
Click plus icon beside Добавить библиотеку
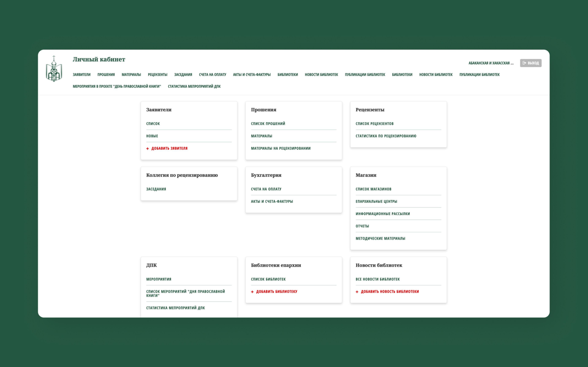click(252, 292)
